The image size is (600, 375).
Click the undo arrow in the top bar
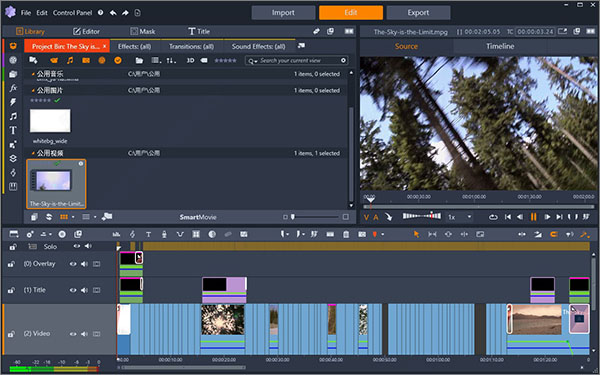click(x=113, y=13)
